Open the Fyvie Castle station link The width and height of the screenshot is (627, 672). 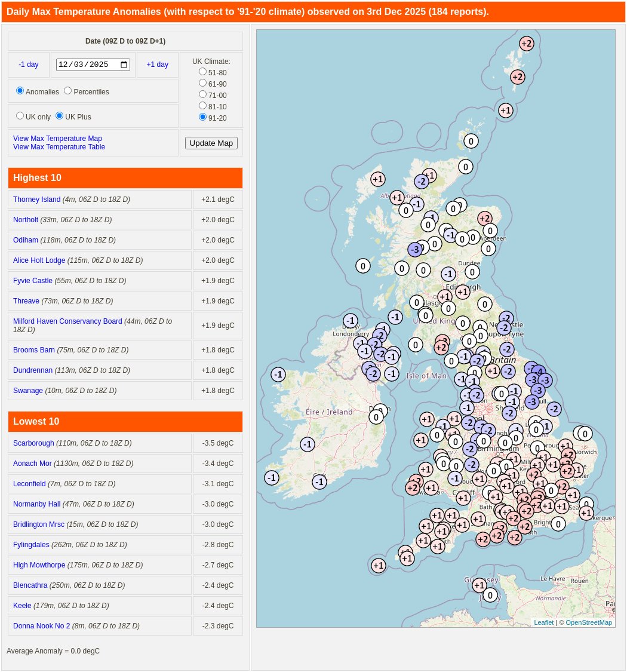(x=33, y=281)
